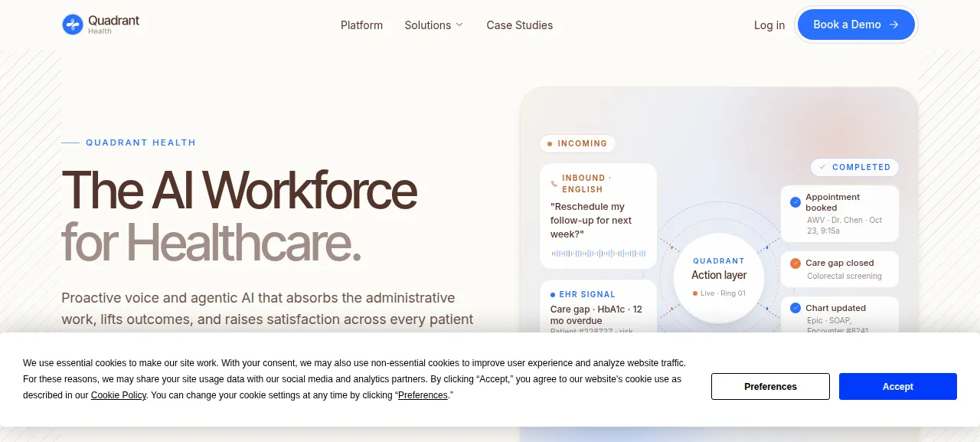Click the "for Healthcare." headline line
The height and width of the screenshot is (442, 980).
pos(211,241)
